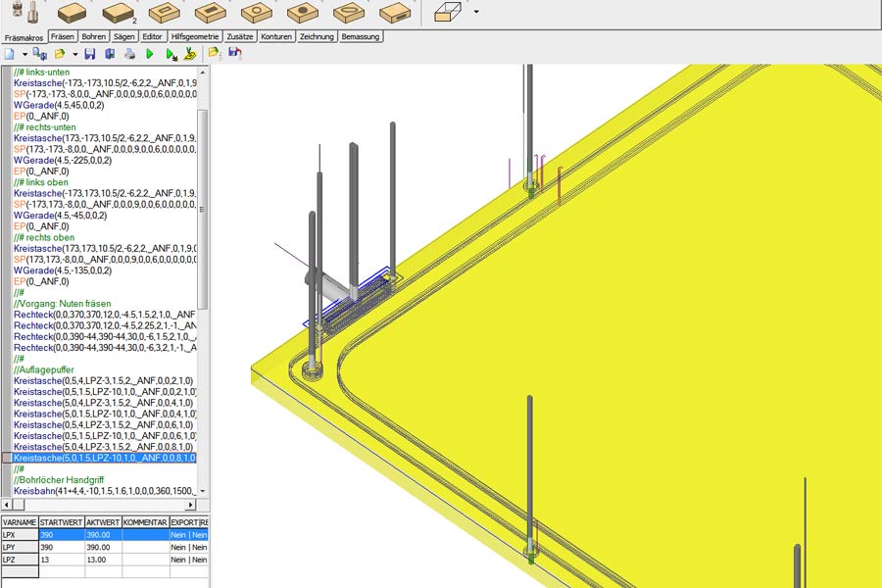Screen dimensions: 882x588
Task: Select the line 'WGerade(4.5,-225,0,0,2)'
Action: tap(63, 161)
